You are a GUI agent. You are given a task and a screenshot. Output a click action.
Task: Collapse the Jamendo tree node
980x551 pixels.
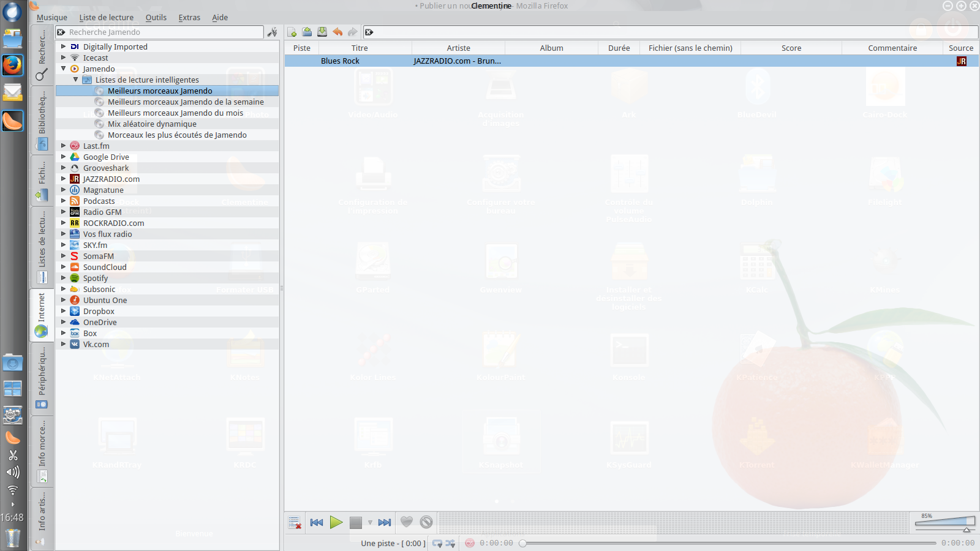[63, 69]
